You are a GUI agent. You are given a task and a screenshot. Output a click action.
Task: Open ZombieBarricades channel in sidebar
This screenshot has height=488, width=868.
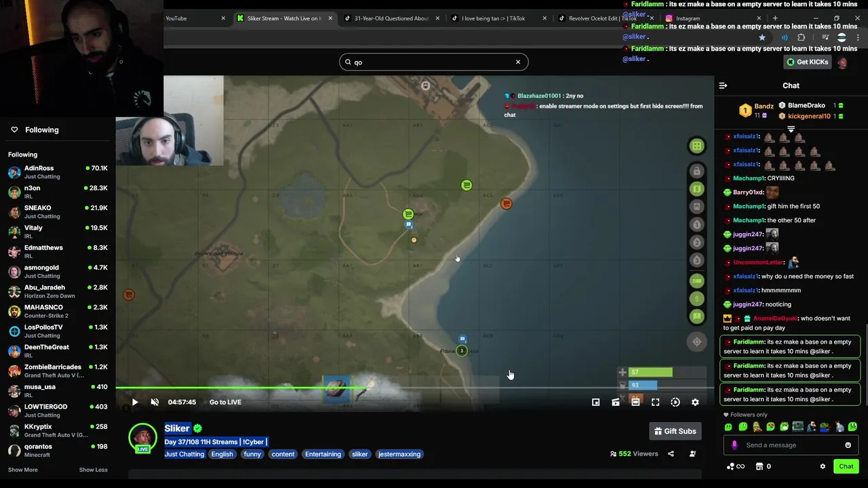[x=58, y=371]
